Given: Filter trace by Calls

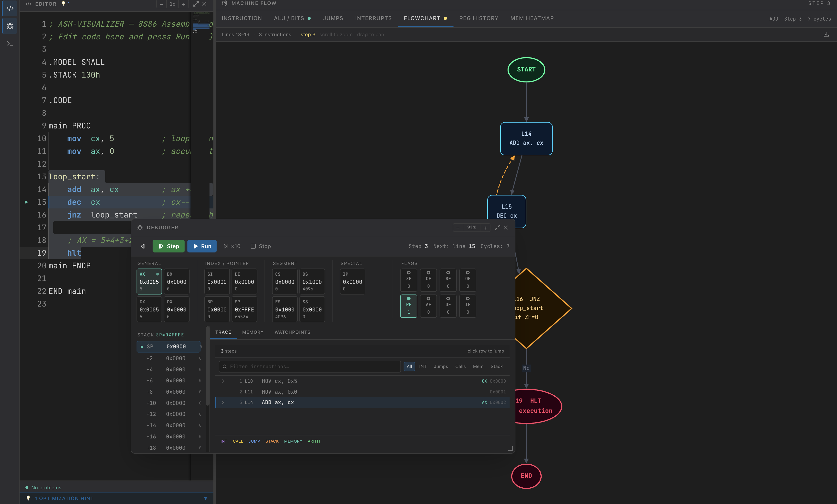Looking at the screenshot, I should (x=460, y=367).
